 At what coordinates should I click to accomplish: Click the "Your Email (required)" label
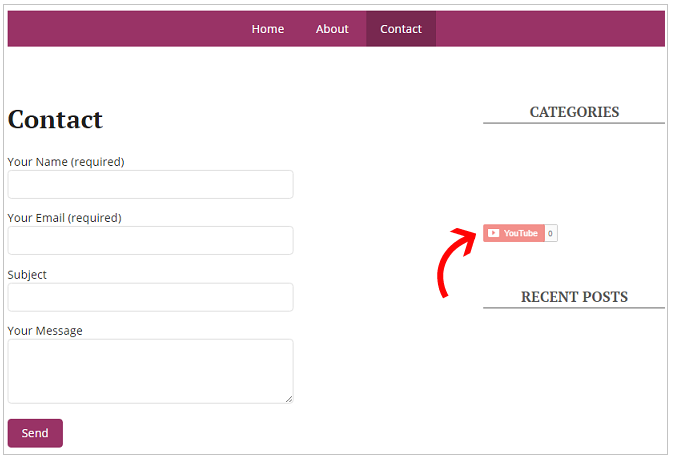(64, 217)
